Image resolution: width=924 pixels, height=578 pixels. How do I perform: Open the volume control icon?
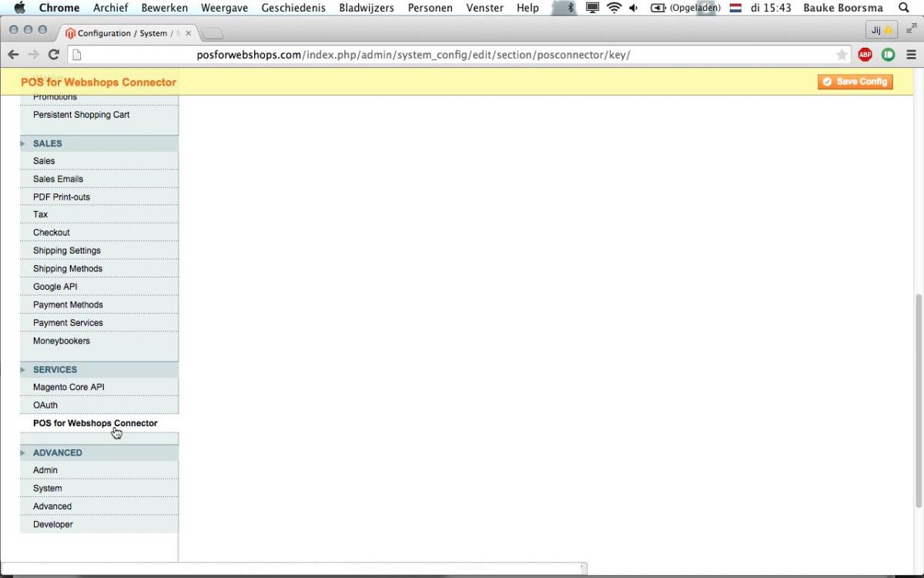[x=633, y=8]
